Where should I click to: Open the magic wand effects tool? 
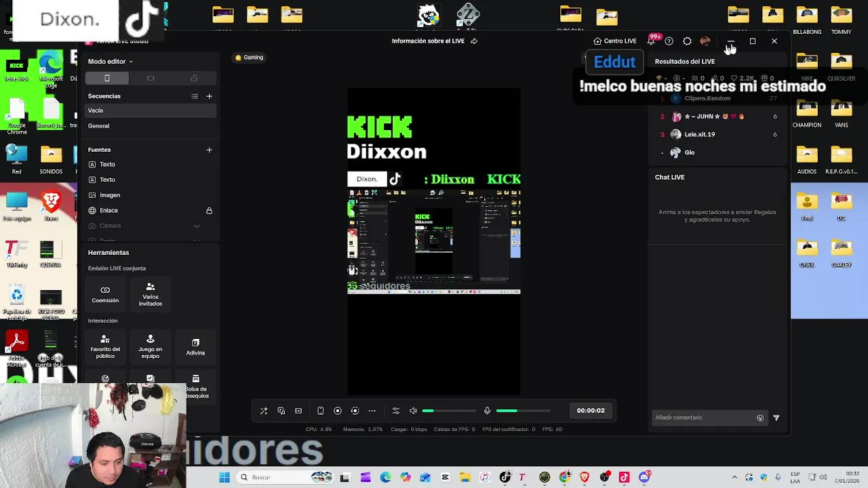(264, 411)
